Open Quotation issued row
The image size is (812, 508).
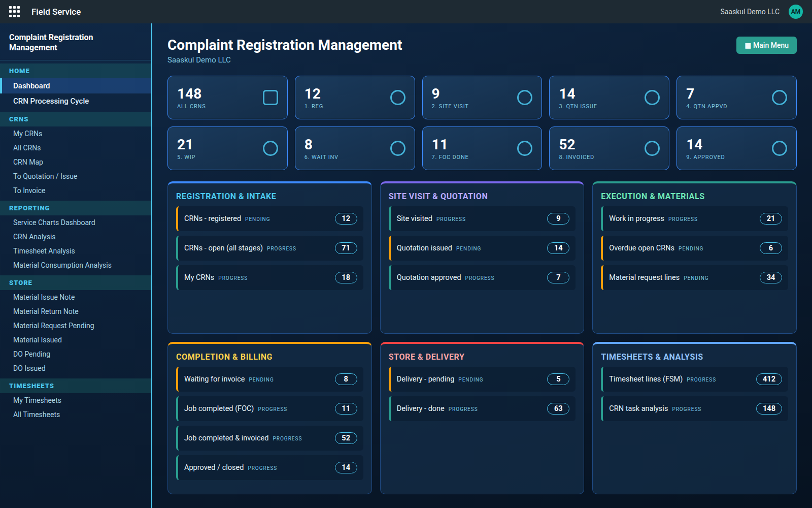coord(482,248)
